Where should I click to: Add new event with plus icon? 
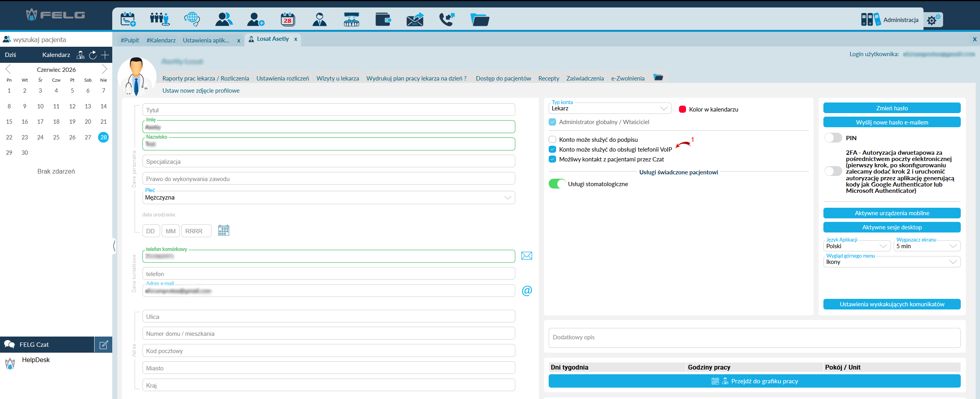click(105, 55)
